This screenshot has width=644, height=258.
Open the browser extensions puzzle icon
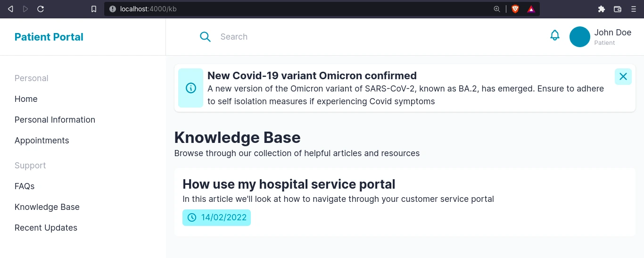[x=602, y=9]
